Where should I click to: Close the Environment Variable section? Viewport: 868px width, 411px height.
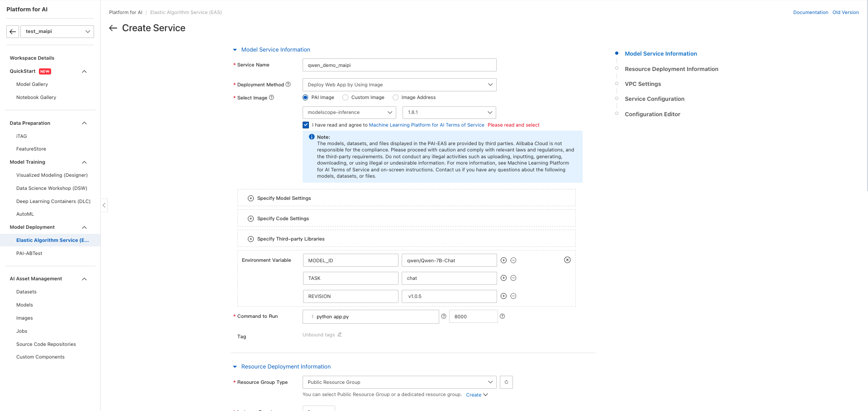567,260
